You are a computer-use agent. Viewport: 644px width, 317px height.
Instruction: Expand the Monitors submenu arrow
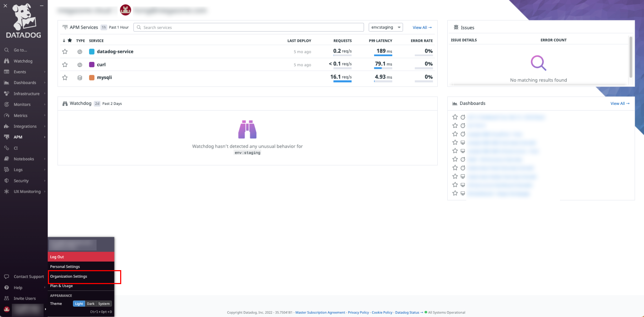tap(45, 104)
